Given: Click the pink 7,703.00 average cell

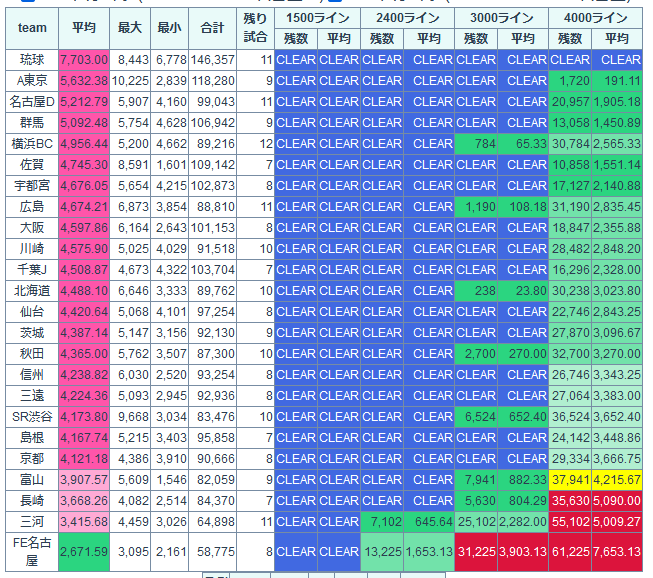Looking at the screenshot, I should pos(84,60).
